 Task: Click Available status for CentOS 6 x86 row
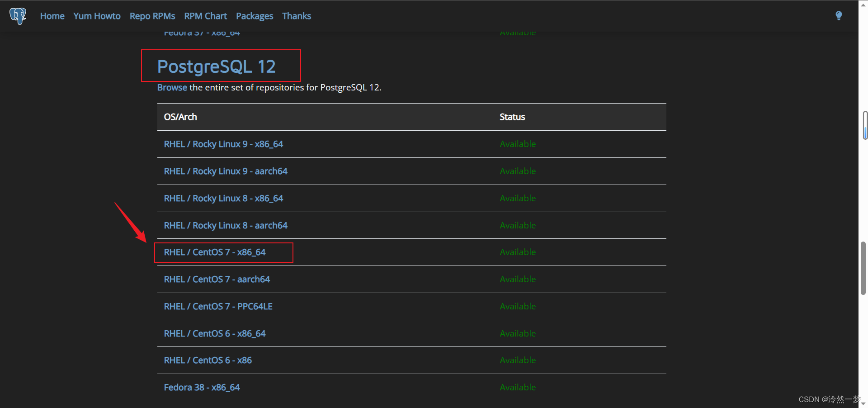click(518, 360)
